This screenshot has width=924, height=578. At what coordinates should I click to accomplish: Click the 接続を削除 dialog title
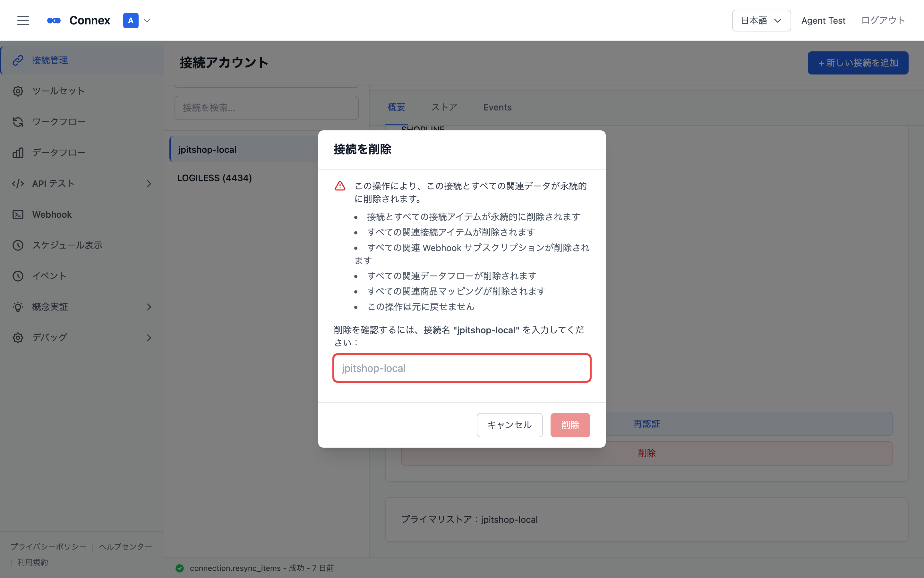click(x=362, y=149)
